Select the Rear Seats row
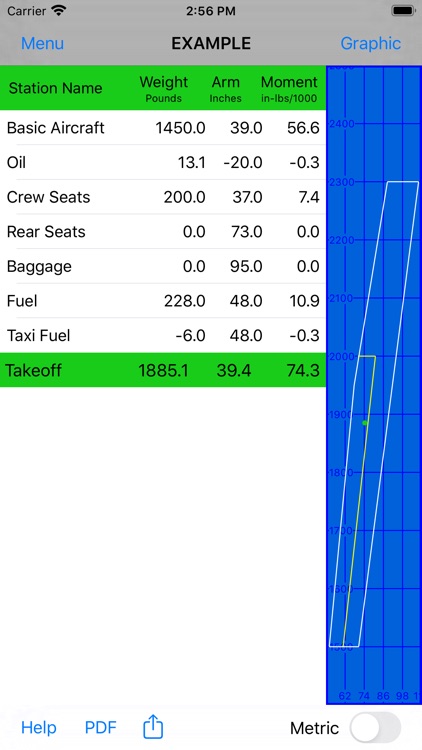The width and height of the screenshot is (422, 750). pos(163,232)
